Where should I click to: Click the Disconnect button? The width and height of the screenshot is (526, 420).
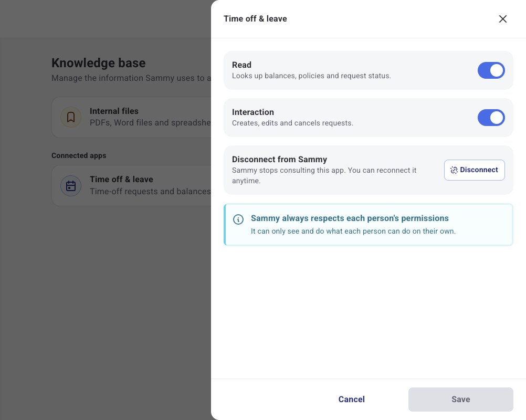[x=475, y=170]
